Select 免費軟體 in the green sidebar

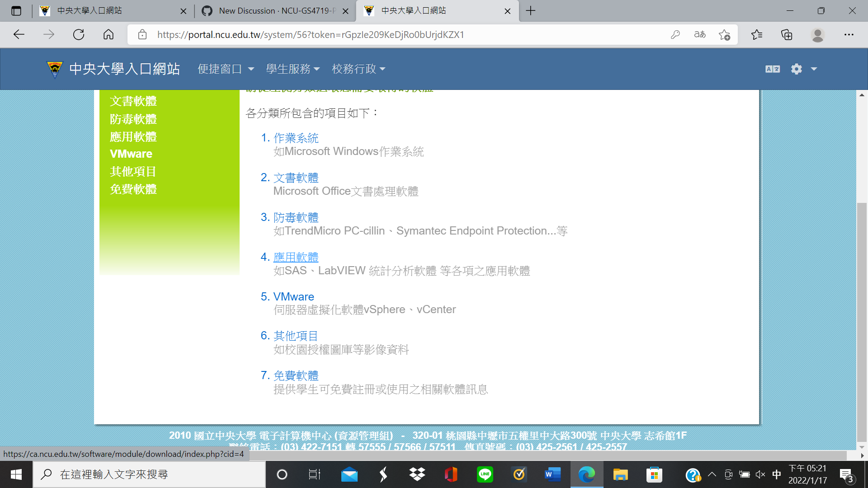133,189
